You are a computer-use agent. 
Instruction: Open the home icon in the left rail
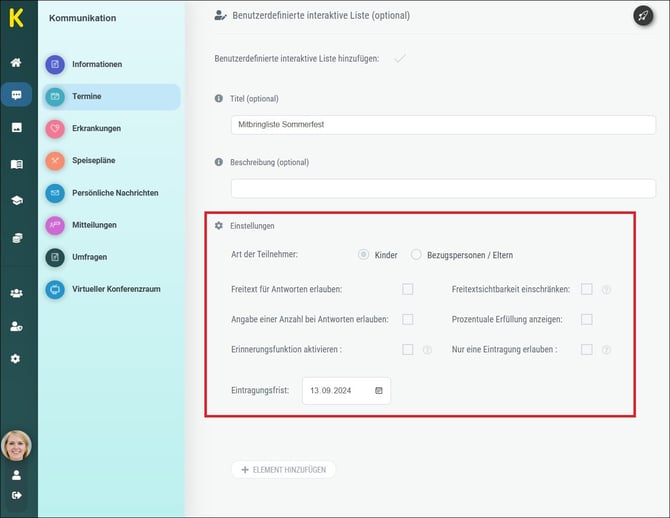[x=16, y=63]
